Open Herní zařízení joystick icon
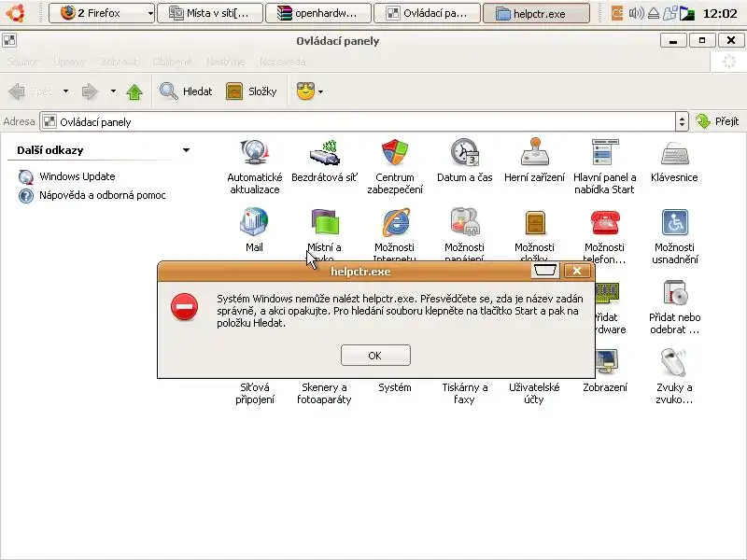The width and height of the screenshot is (747, 560). click(534, 160)
